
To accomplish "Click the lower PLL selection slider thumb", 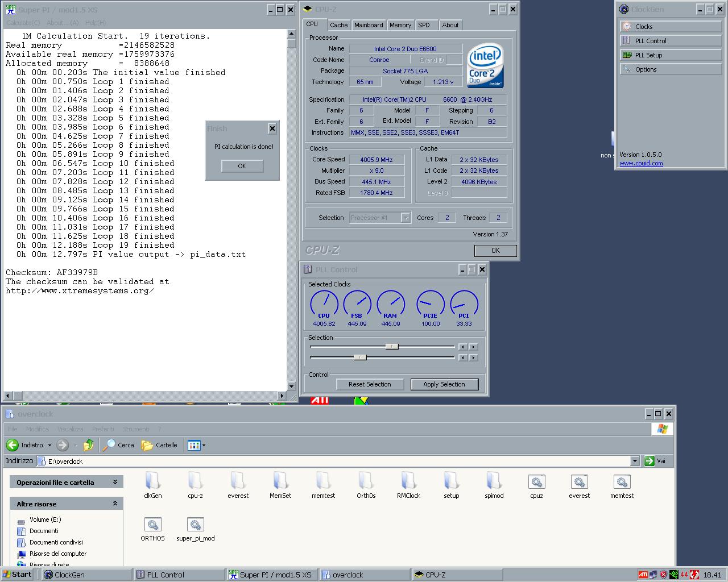I will pyautogui.click(x=360, y=357).
